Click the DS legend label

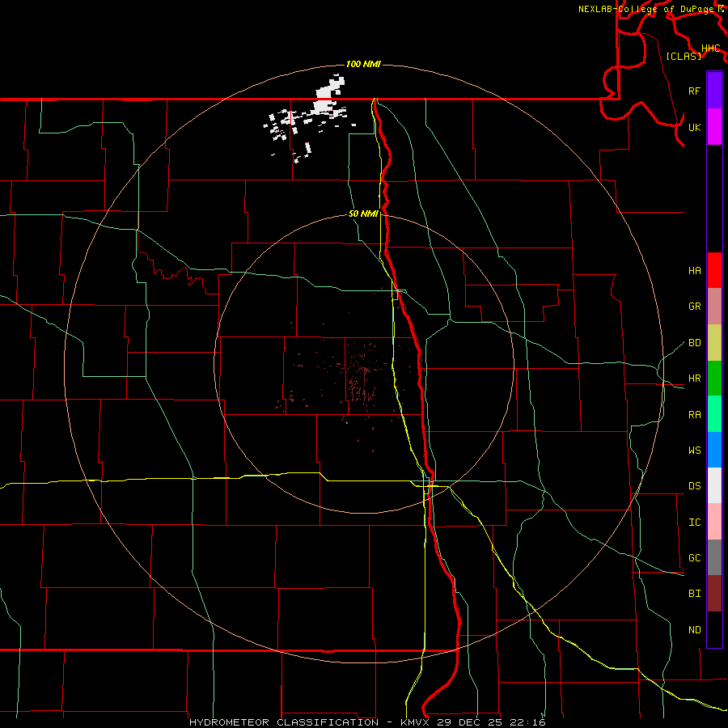point(694,486)
